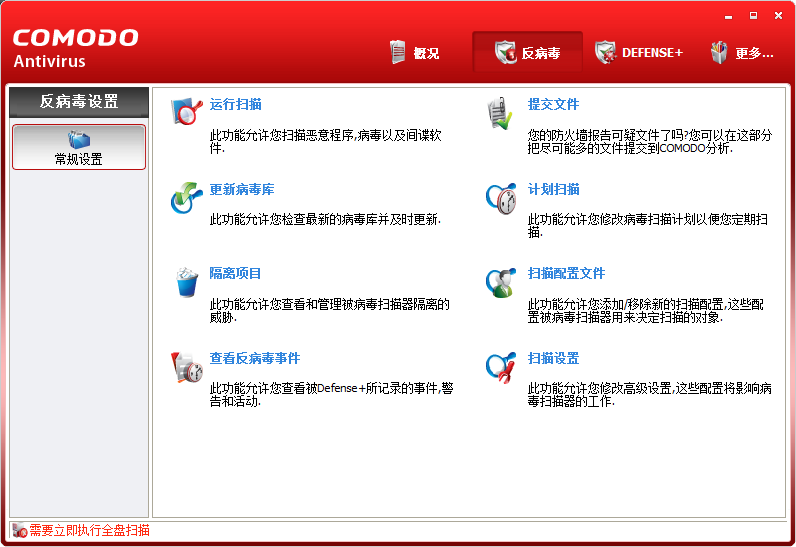796x547 pixels.
Task: Click the 反病毒 tab shield icon
Action: click(x=506, y=52)
